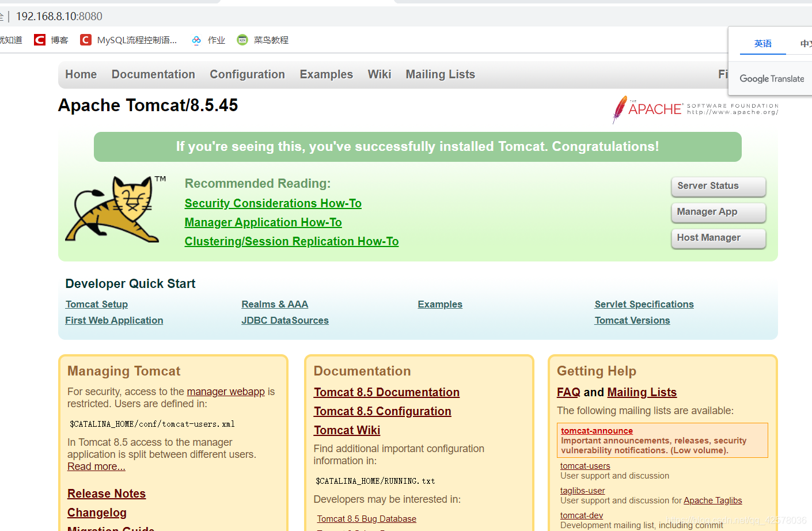Open Tomcat 8.5 Bug Database link
This screenshot has height=531, width=812.
click(x=366, y=519)
